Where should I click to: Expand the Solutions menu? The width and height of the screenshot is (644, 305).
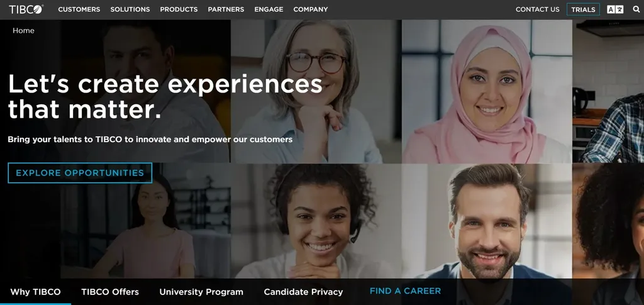click(130, 9)
